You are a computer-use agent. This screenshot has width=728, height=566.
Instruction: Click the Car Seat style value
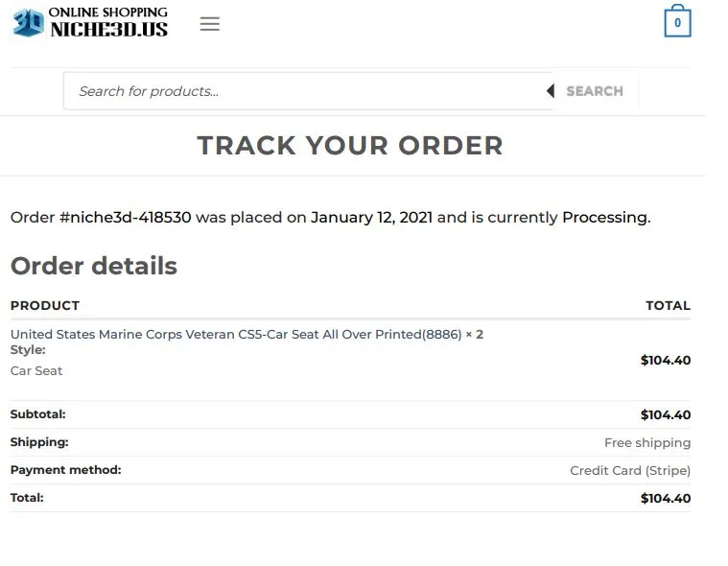click(x=36, y=371)
